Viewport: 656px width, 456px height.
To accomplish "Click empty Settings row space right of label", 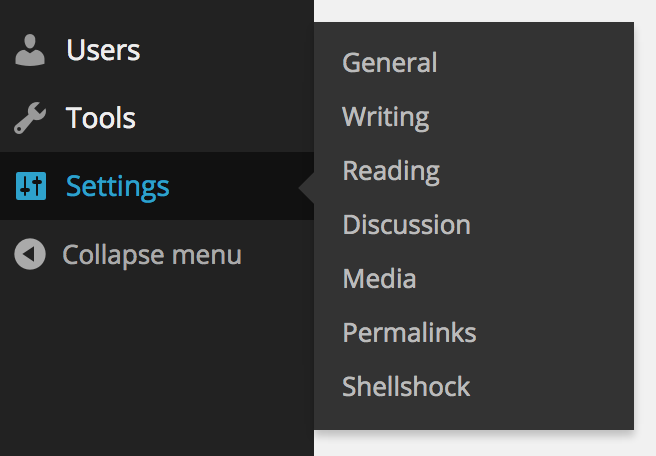I will (234, 186).
